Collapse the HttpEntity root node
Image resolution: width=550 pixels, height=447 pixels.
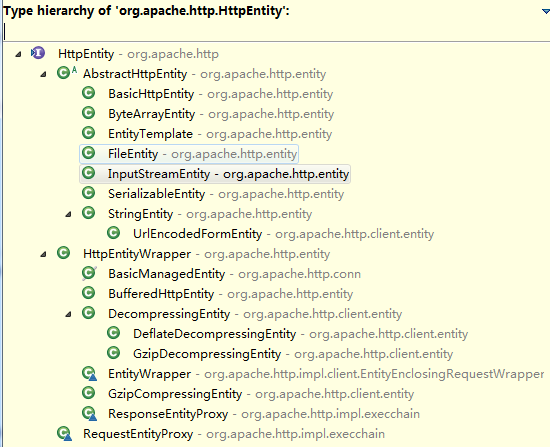coord(18,54)
